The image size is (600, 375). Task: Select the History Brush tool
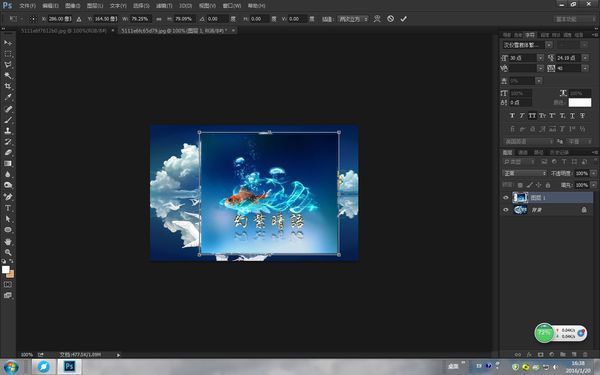point(8,142)
